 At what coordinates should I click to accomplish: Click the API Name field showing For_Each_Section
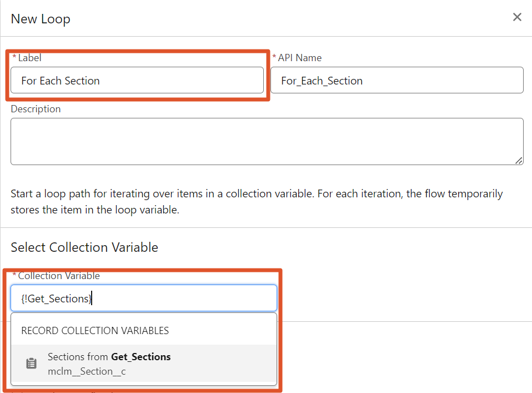click(x=397, y=80)
